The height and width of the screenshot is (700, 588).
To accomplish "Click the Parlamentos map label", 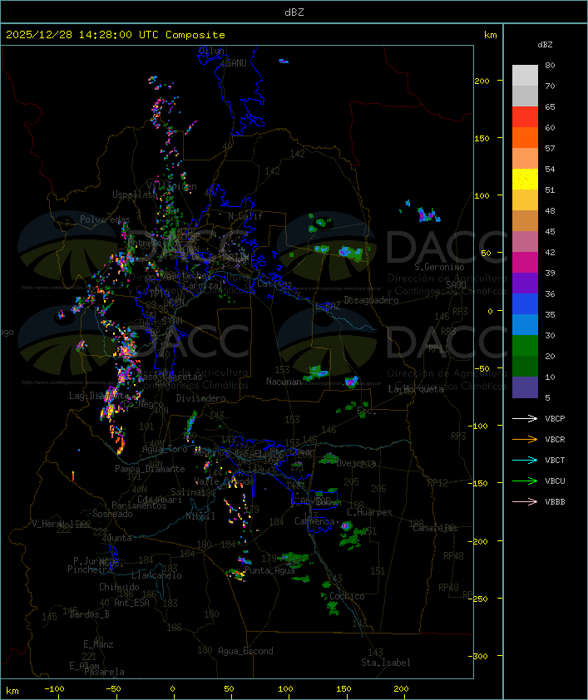I will tap(139, 505).
